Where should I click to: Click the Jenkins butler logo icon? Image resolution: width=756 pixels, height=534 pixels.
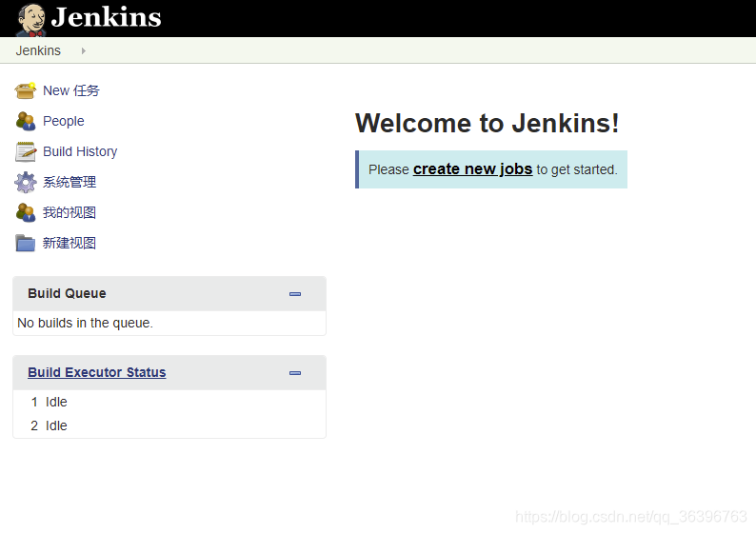point(31,19)
